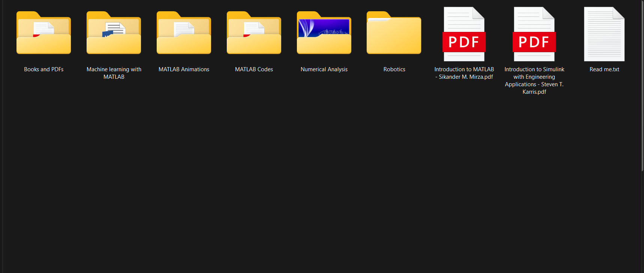Select the Books and PDFs folder icon
Viewport: 644px width, 273px height.
[x=43, y=34]
